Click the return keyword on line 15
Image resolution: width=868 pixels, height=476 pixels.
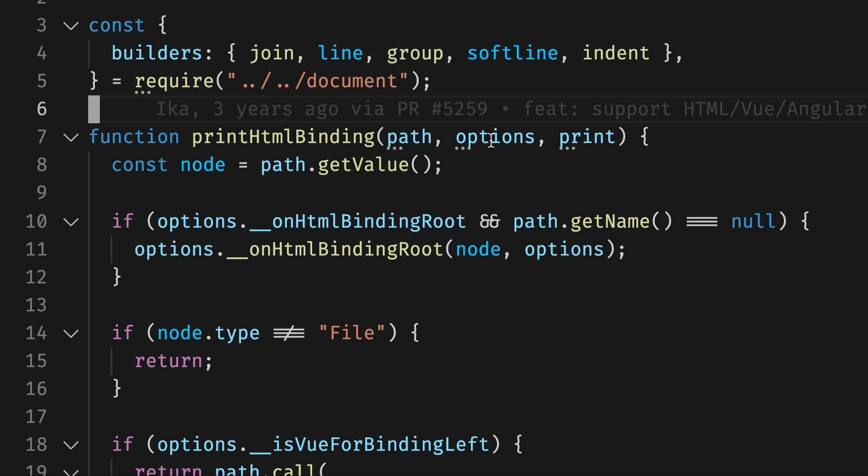point(169,361)
